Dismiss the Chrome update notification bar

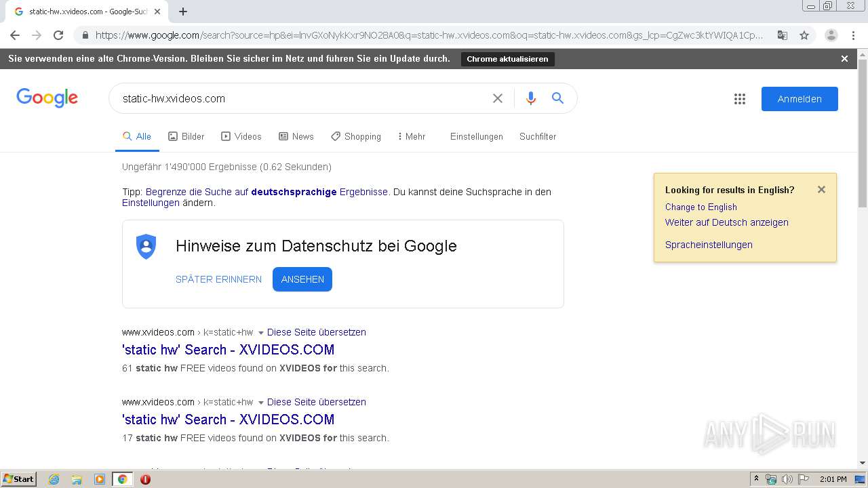click(844, 59)
